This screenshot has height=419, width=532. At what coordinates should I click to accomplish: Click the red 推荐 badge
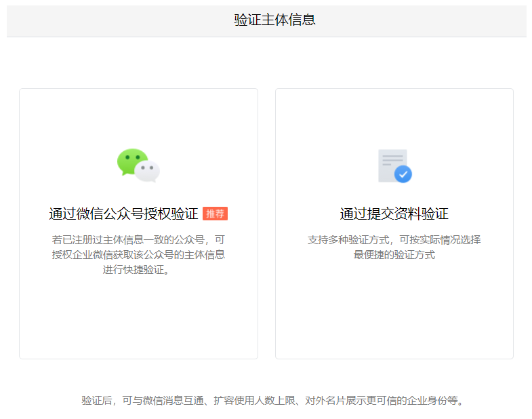pos(215,214)
